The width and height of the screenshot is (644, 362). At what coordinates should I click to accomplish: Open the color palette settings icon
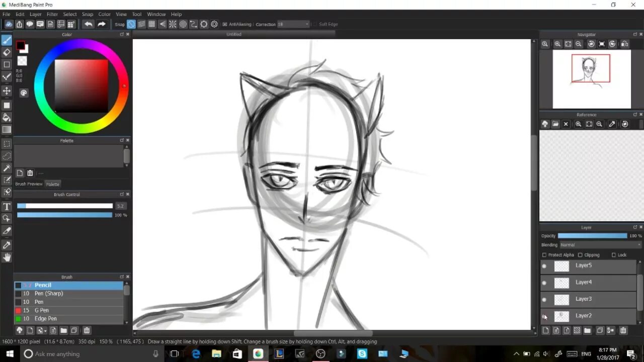click(24, 93)
